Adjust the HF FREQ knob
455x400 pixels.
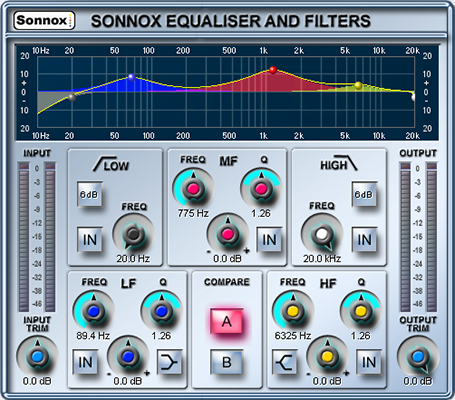(x=293, y=311)
